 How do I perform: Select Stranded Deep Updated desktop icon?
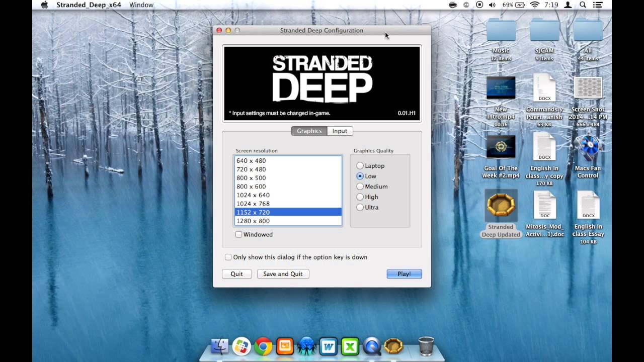pos(501,206)
